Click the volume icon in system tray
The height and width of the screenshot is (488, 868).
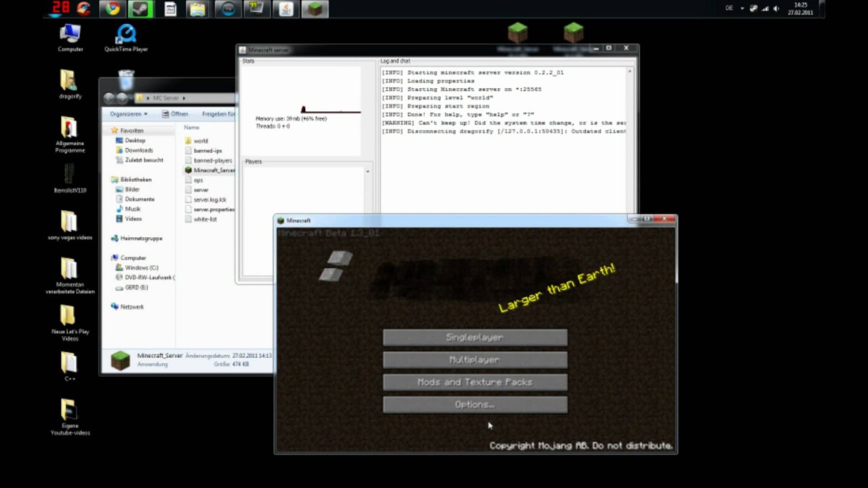(x=776, y=9)
